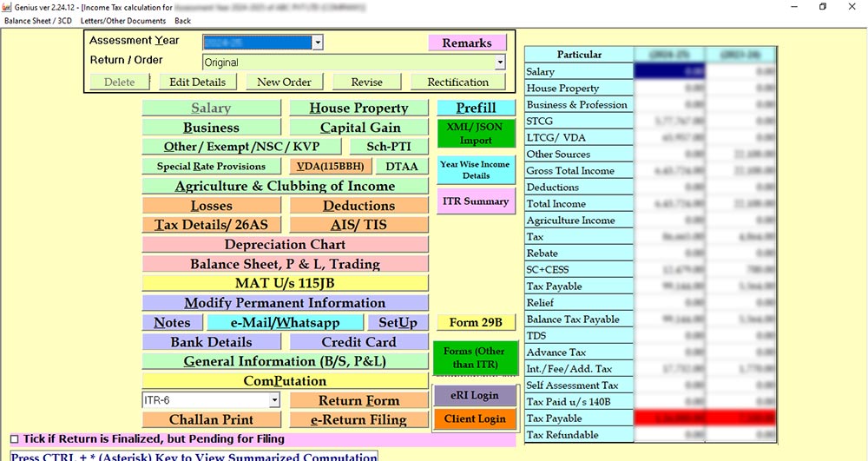The height and width of the screenshot is (461, 868).
Task: Open the Depreciation Chart
Action: 285,245
